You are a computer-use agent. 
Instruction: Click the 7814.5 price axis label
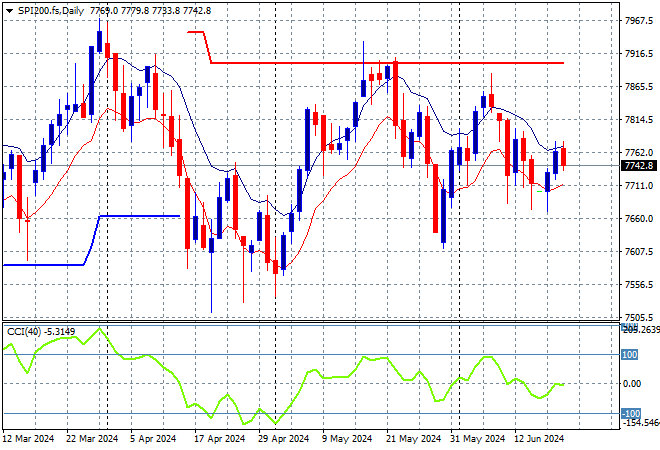(x=639, y=120)
